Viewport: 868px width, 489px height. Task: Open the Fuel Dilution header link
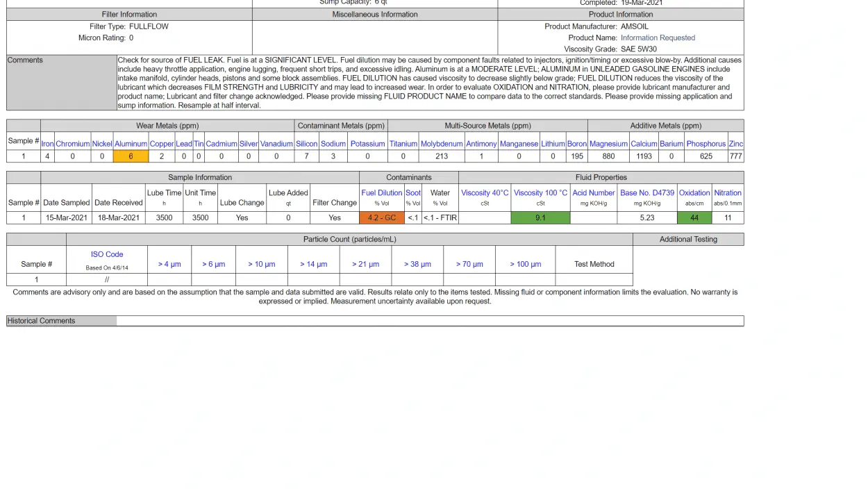pos(381,193)
